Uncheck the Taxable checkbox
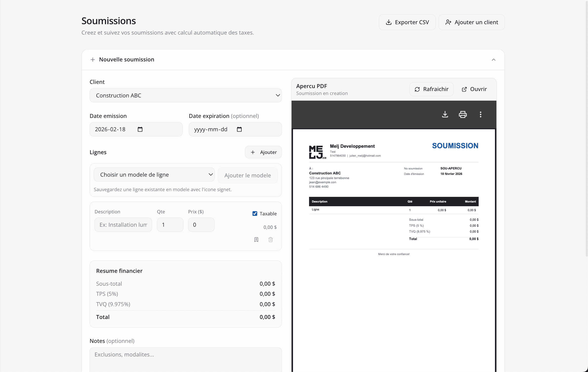The height and width of the screenshot is (372, 588). pos(255,214)
